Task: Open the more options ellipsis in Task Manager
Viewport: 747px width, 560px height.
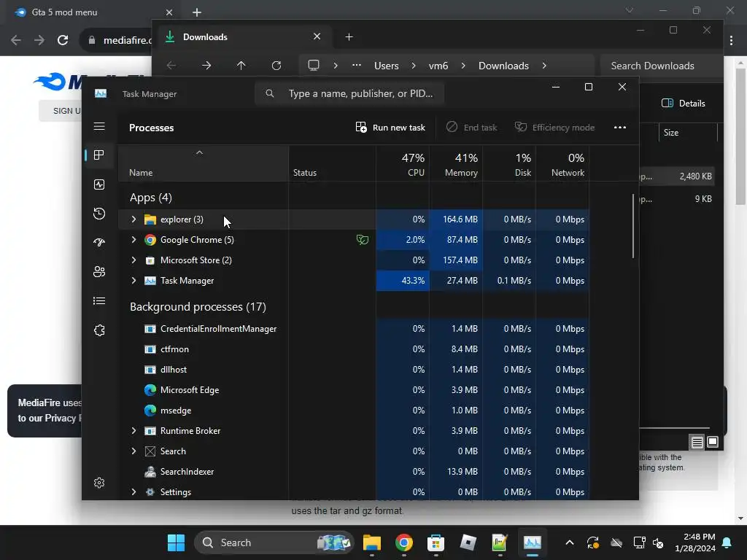Action: (620, 127)
